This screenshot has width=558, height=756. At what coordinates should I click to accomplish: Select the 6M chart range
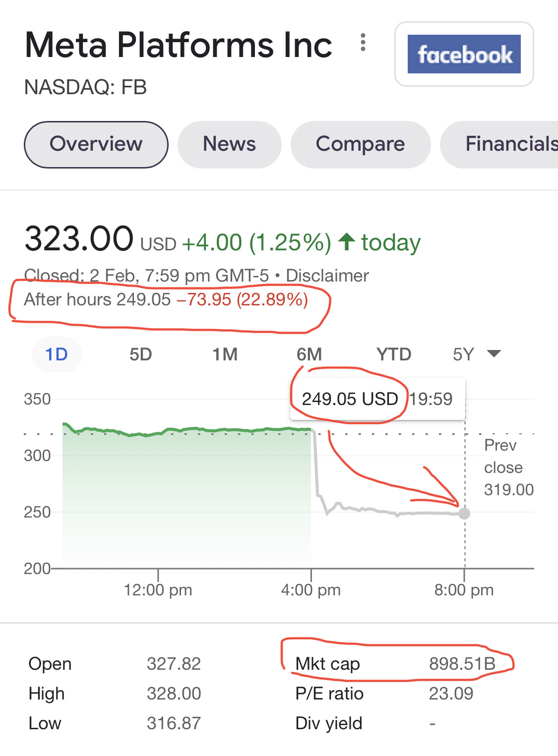click(x=309, y=354)
